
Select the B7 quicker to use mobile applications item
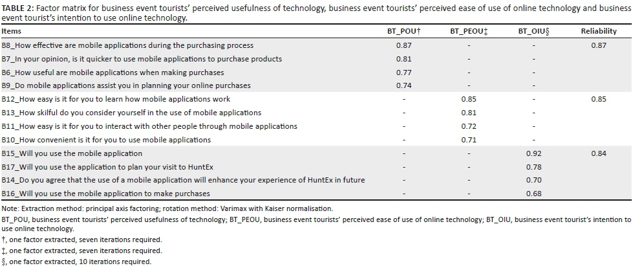pos(142,59)
